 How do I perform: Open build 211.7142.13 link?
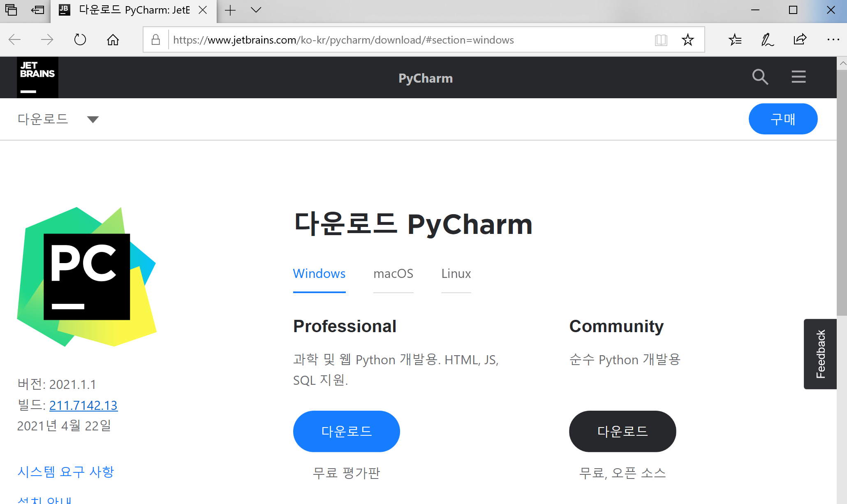[83, 405]
